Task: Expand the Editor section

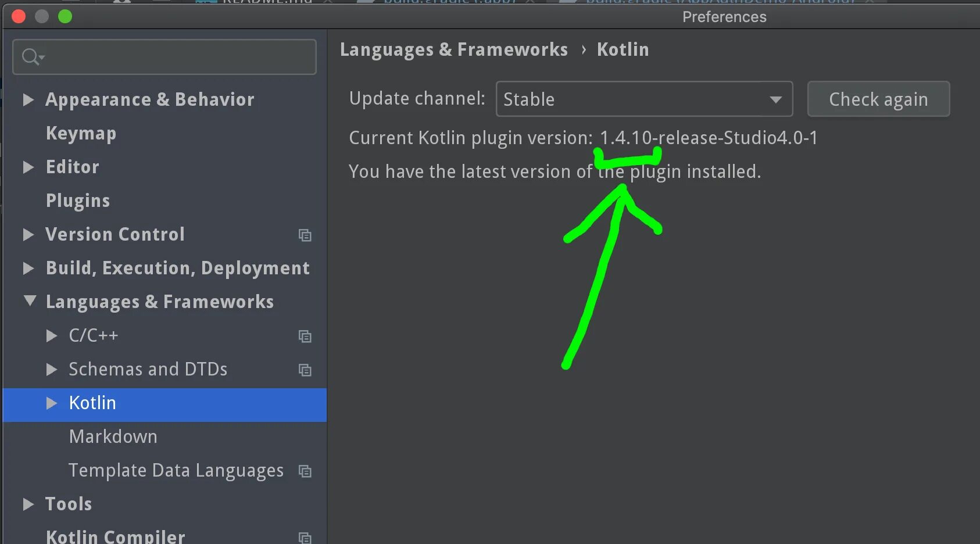Action: coord(28,167)
